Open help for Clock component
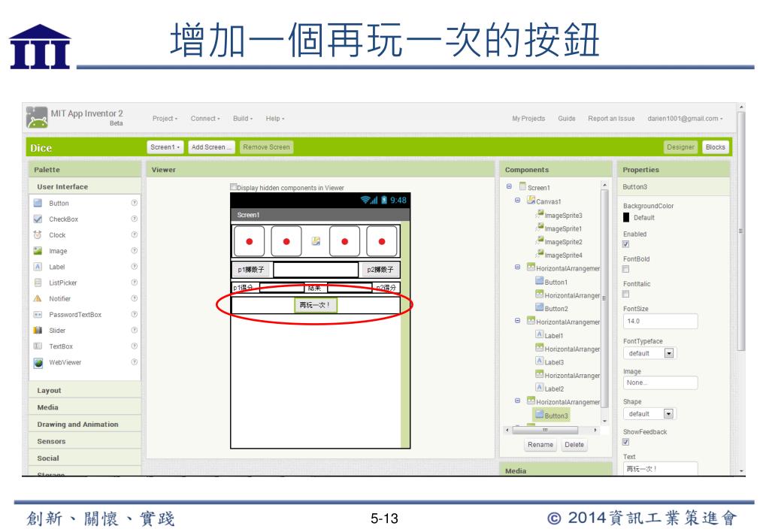769x532 pixels. pos(134,235)
